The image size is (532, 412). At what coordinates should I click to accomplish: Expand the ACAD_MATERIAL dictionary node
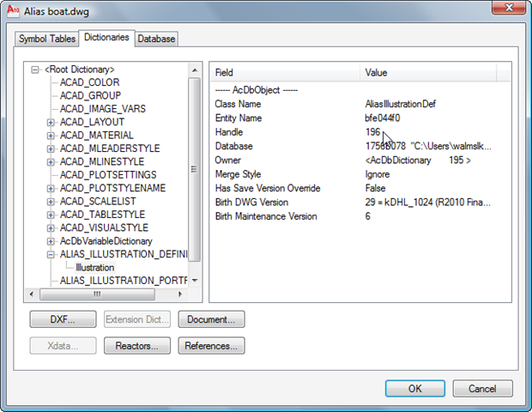[x=51, y=136]
